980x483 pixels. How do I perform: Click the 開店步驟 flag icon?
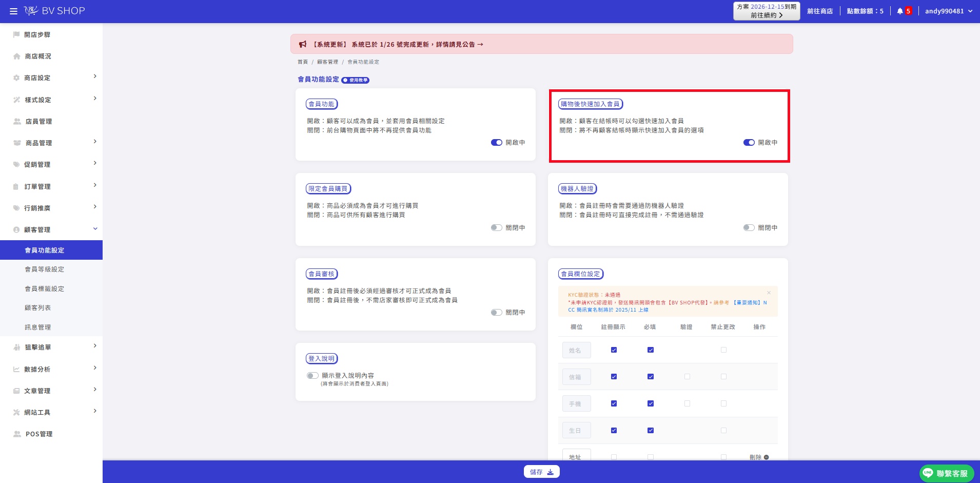point(16,34)
